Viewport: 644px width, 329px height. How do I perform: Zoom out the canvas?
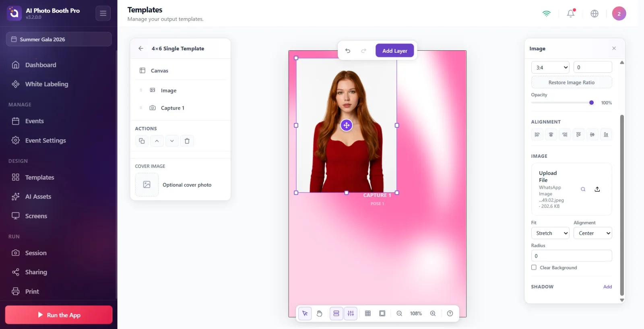399,313
